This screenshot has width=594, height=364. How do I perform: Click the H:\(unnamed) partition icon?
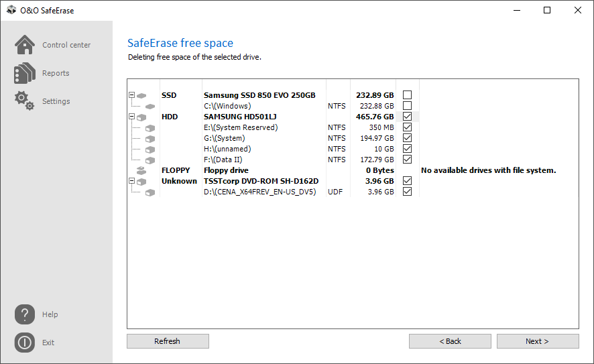point(150,149)
